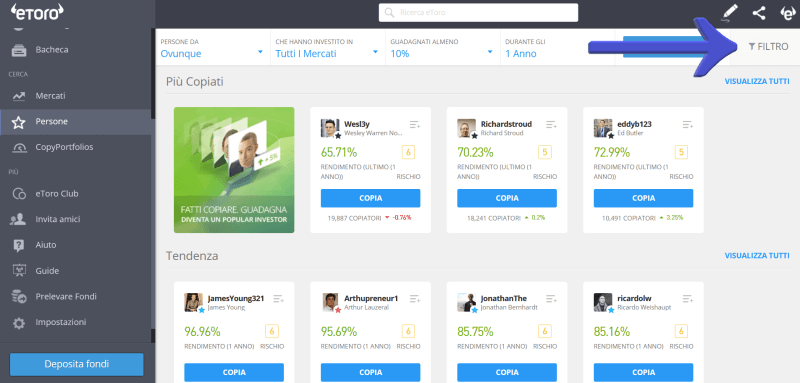Expand the Guadagnati Almeno 10% dropdown
The image size is (800, 383).
pyautogui.click(x=442, y=47)
